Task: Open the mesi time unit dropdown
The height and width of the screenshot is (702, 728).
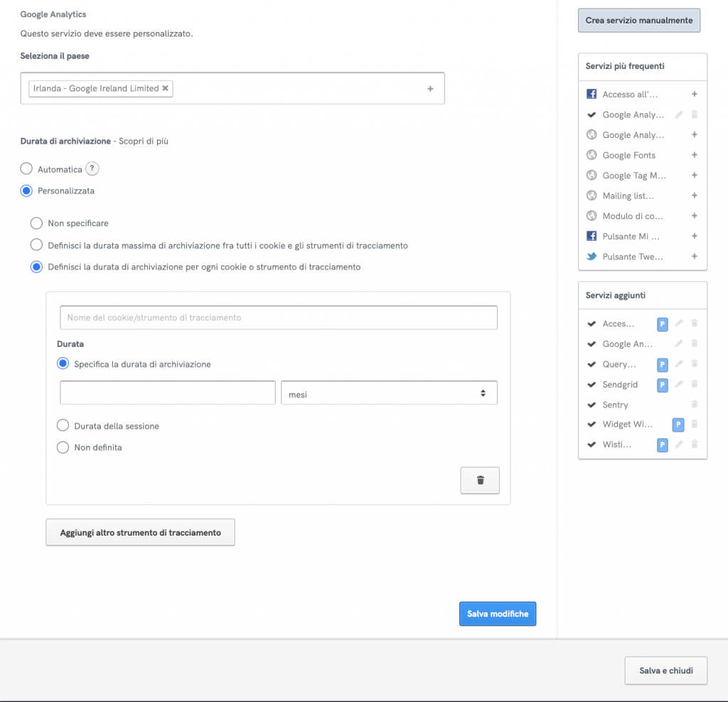Action: [389, 393]
